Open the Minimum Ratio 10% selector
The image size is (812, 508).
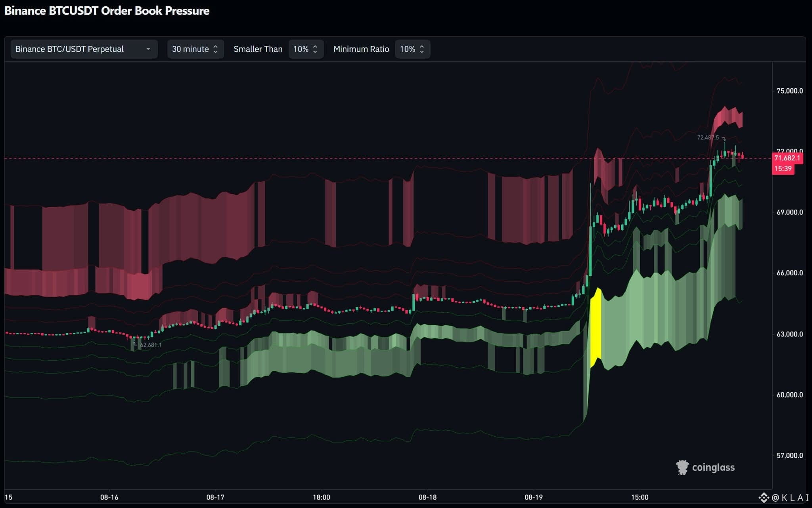point(412,49)
